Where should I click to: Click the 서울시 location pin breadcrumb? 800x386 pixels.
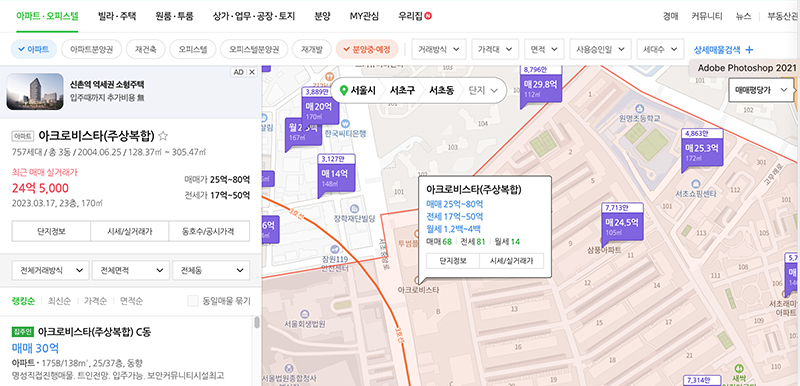[x=358, y=91]
